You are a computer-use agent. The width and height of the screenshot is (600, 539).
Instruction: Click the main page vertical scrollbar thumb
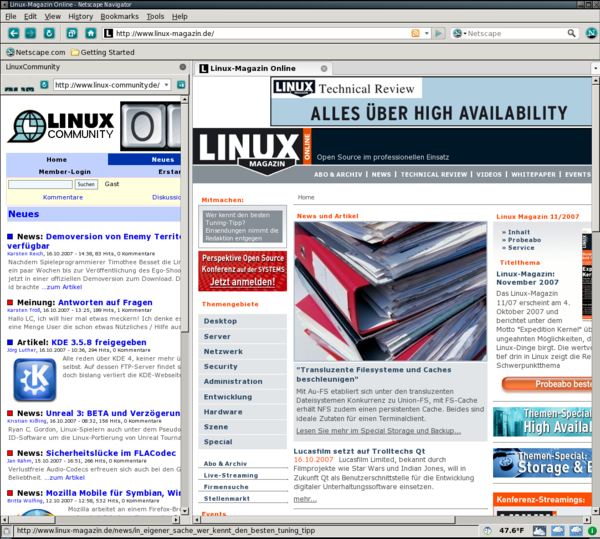[x=596, y=158]
